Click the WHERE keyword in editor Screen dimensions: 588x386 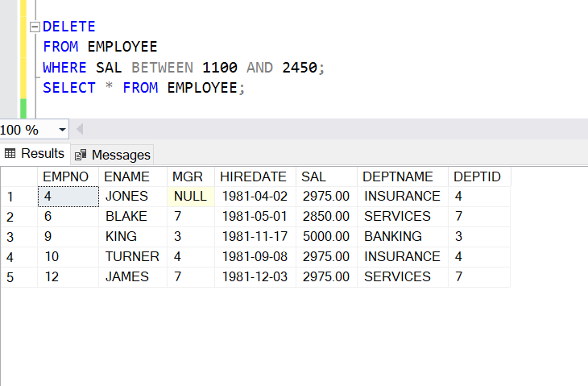65,68
